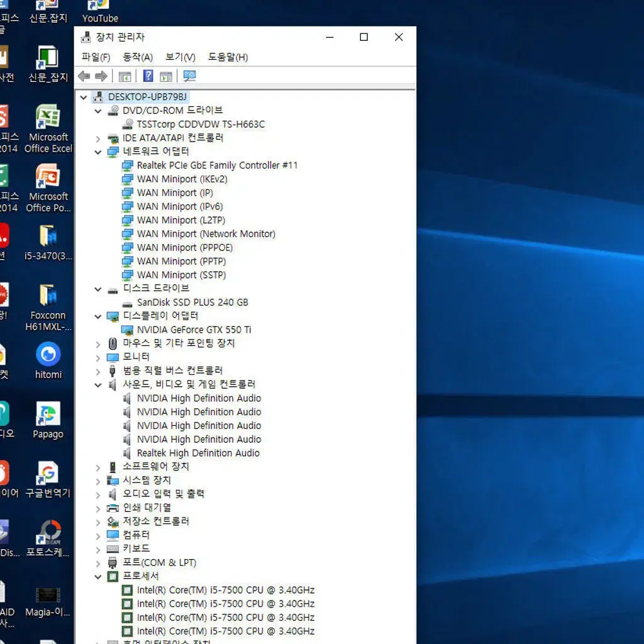
Task: Click the speaker icon for 사운드, 비디오 및 게임 컨트롤러
Action: tap(113, 384)
